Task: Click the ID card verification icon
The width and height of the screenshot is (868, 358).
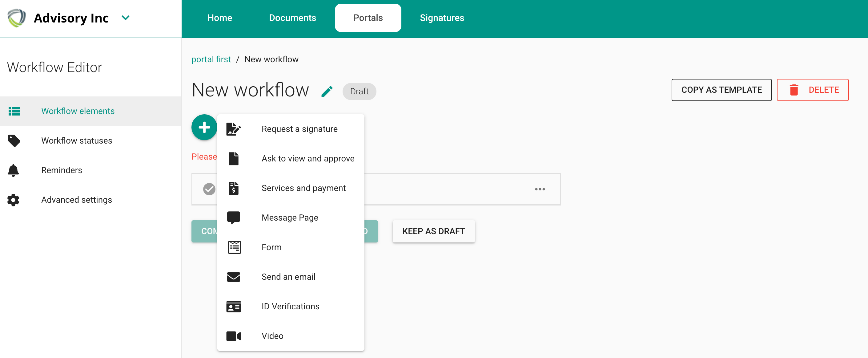Action: pyautogui.click(x=233, y=306)
